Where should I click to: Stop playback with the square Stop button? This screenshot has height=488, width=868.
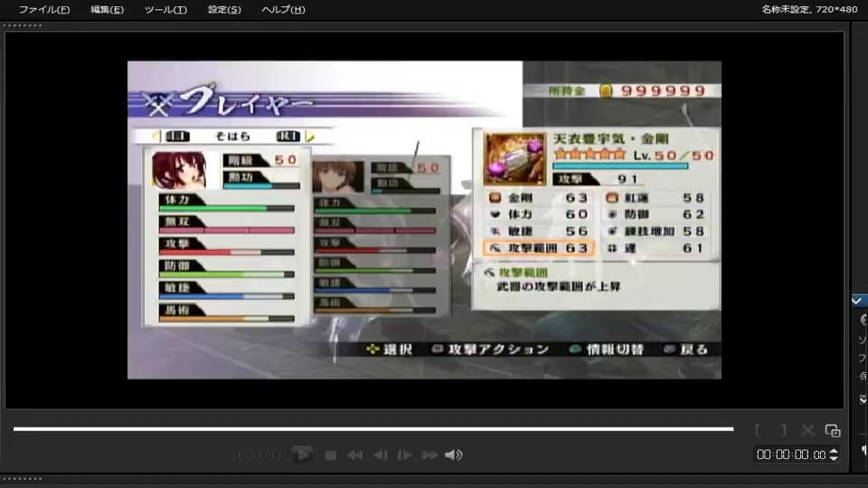[331, 455]
